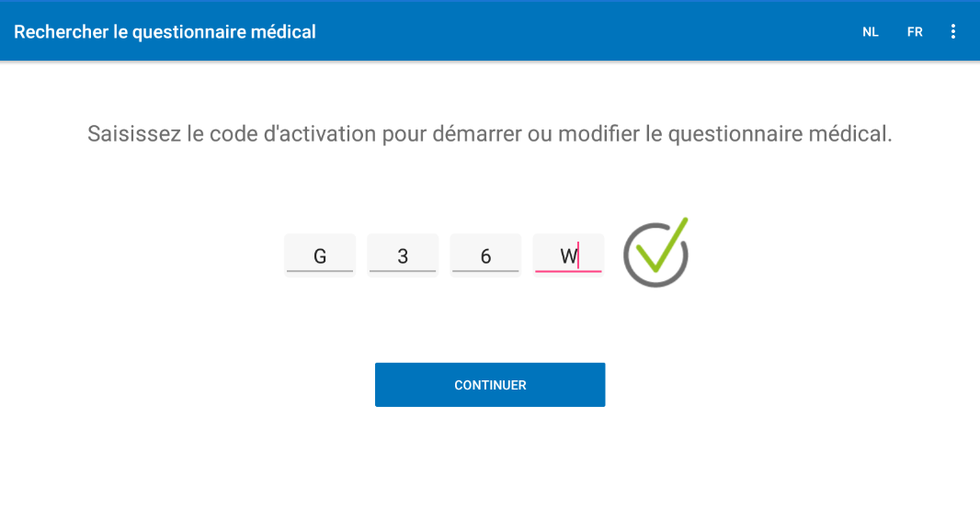The height and width of the screenshot is (531, 980).
Task: Click the Rechercher le questionnaire médical title
Action: tap(165, 30)
